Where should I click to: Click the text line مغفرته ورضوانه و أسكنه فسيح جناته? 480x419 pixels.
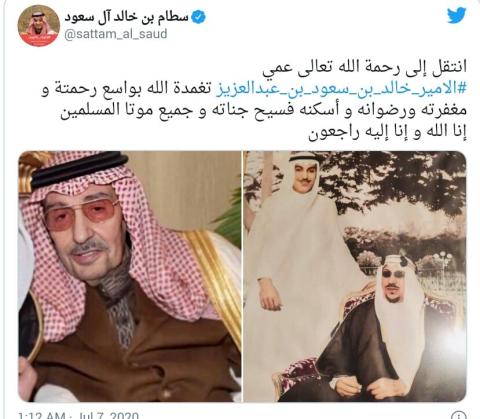pos(263,111)
